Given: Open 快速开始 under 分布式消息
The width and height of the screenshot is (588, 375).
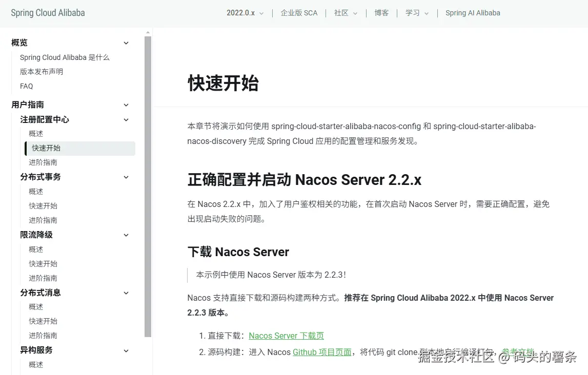Looking at the screenshot, I should point(43,321).
